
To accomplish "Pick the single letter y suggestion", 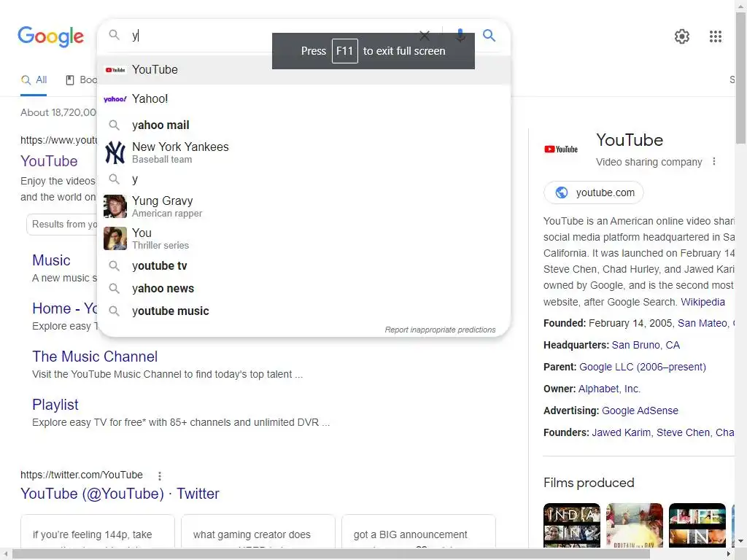I will click(303, 179).
